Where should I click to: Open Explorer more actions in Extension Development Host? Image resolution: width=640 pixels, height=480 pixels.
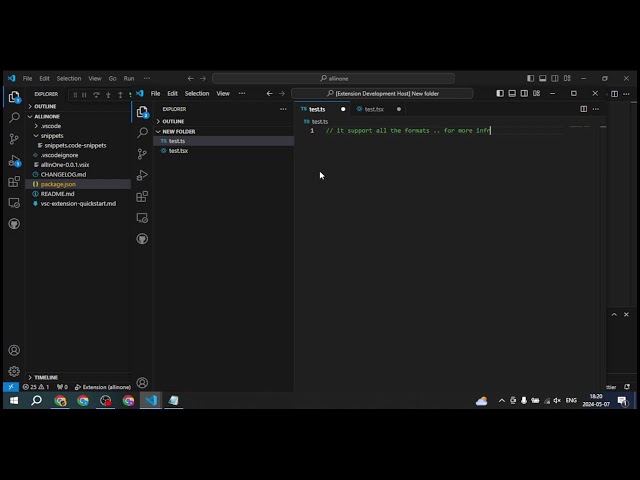click(x=283, y=109)
